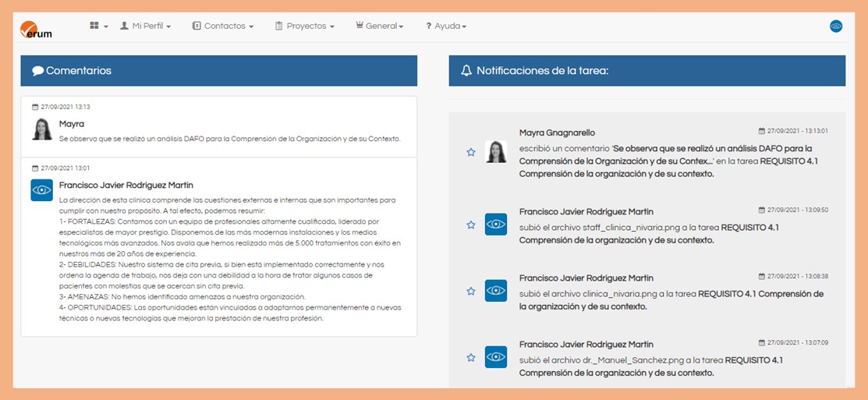Click Francisco Javier Rodriguez Martin name in Comentarios

tap(126, 186)
